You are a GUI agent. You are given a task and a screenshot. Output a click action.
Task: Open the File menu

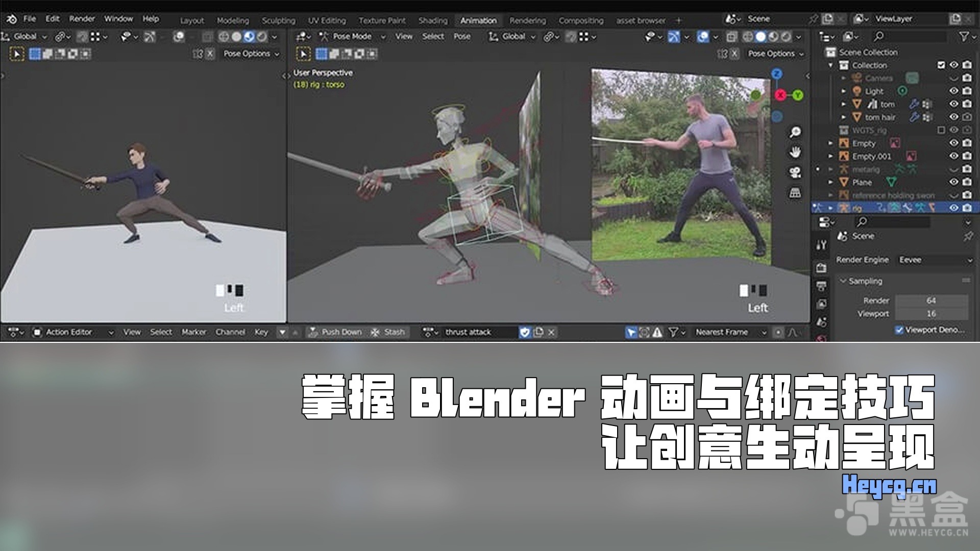(30, 19)
